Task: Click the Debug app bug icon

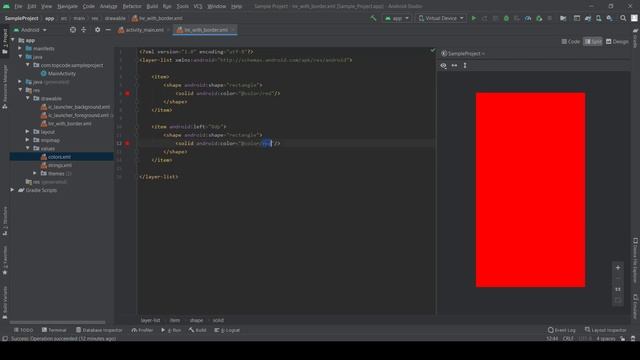Action: (x=506, y=18)
